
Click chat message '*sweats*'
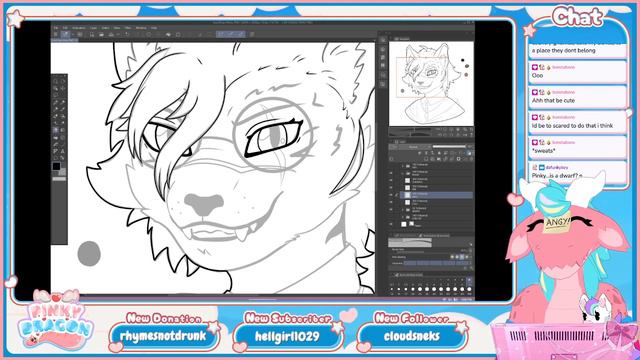click(x=543, y=151)
